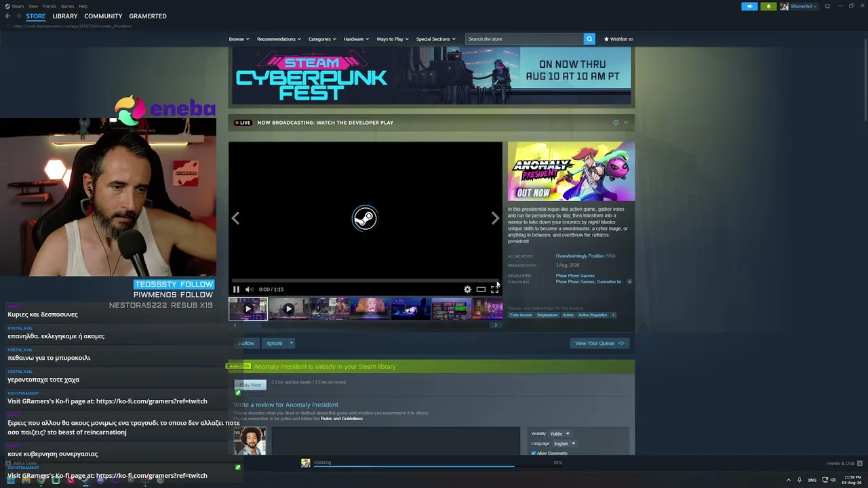Click View Your Queue button
Image resolution: width=868 pixels, height=488 pixels.
(599, 343)
